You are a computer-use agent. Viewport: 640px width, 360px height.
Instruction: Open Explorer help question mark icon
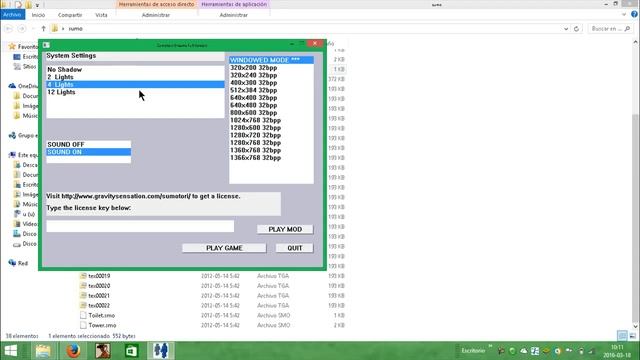pyautogui.click(x=634, y=14)
